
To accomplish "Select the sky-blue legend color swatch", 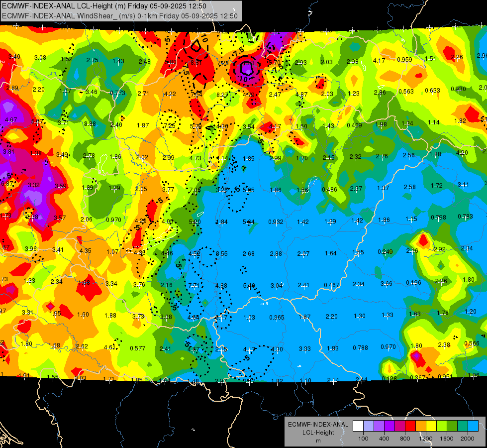I will (x=473, y=426).
